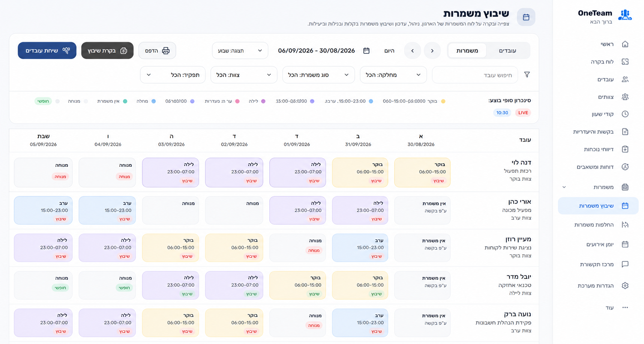Click בקרת שיבוץ button
This screenshot has width=644, height=344.
[x=107, y=51]
